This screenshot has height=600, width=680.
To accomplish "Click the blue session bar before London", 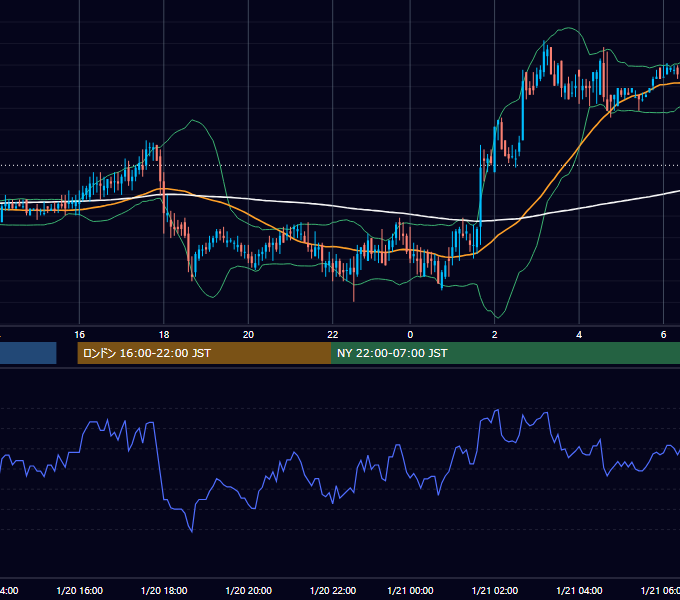I will [x=28, y=353].
